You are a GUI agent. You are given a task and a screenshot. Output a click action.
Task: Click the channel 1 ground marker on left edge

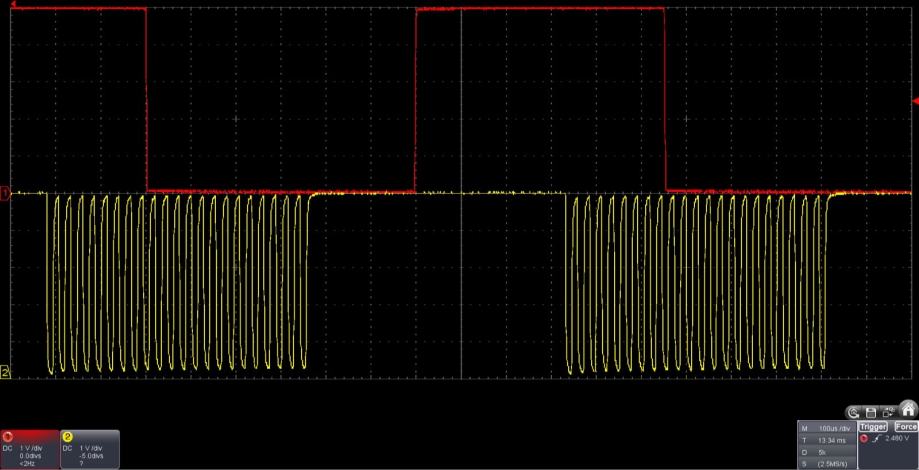pyautogui.click(x=4, y=193)
